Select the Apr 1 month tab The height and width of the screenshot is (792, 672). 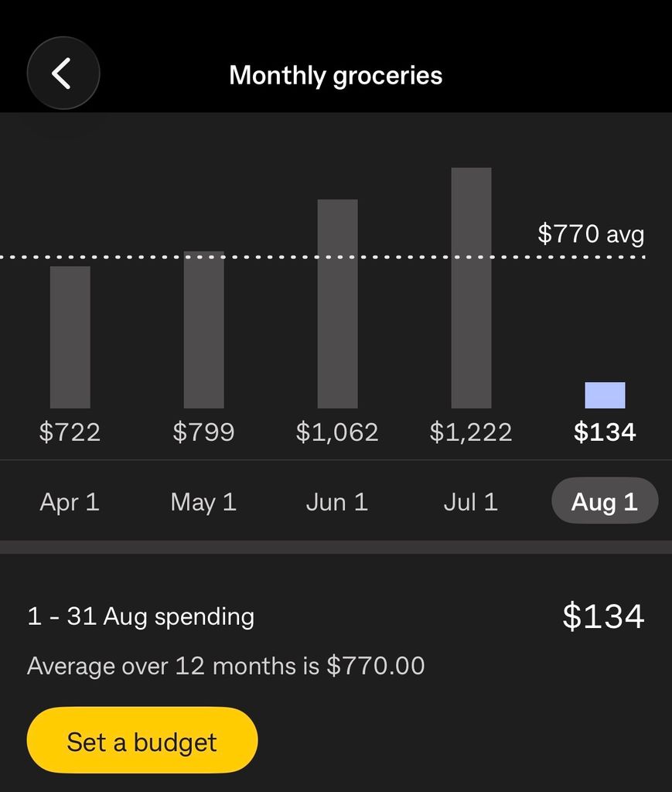(70, 502)
